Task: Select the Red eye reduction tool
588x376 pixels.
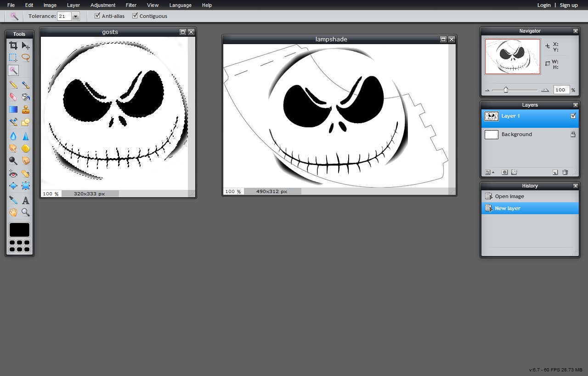Action: tap(13, 174)
